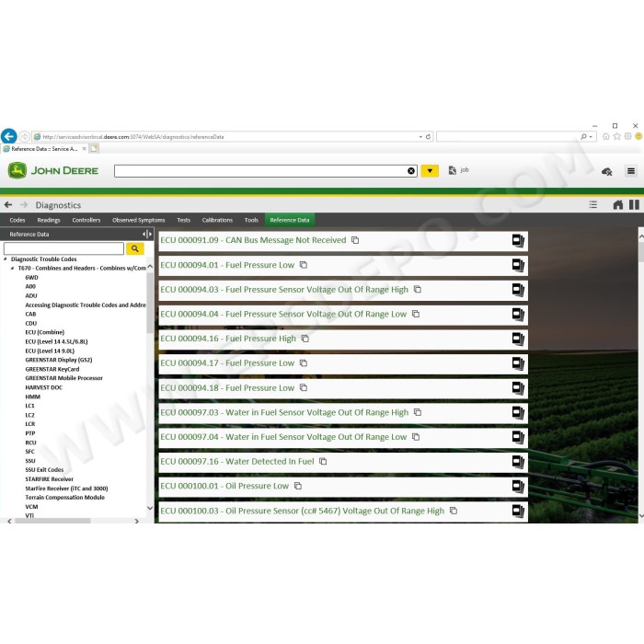Collapse T670 Combines and Headers node
Image resolution: width=644 pixels, height=644 pixels.
click(x=12, y=269)
